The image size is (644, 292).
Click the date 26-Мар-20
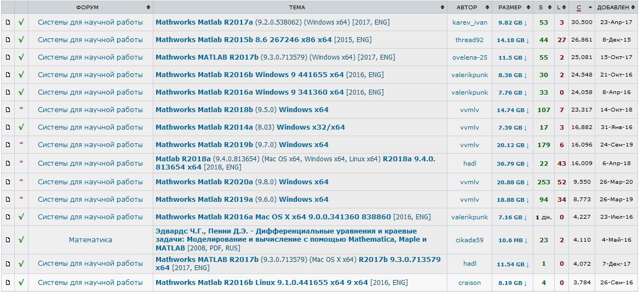tap(617, 182)
